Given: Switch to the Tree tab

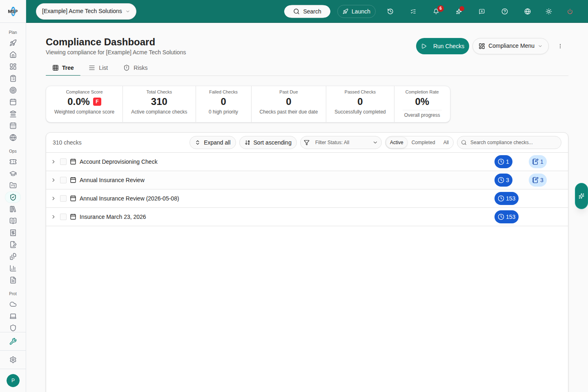Looking at the screenshot, I should click(x=63, y=68).
